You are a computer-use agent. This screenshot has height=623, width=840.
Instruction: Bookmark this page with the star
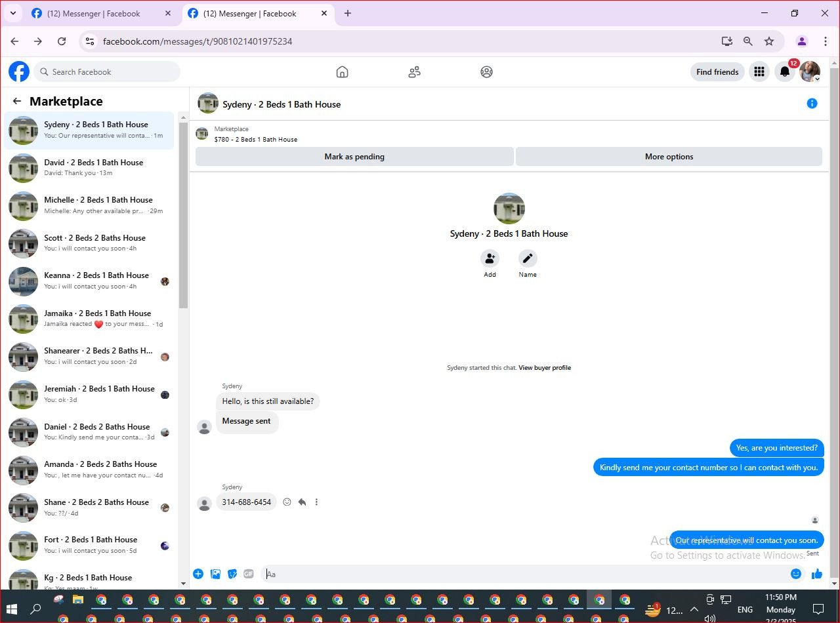click(769, 41)
